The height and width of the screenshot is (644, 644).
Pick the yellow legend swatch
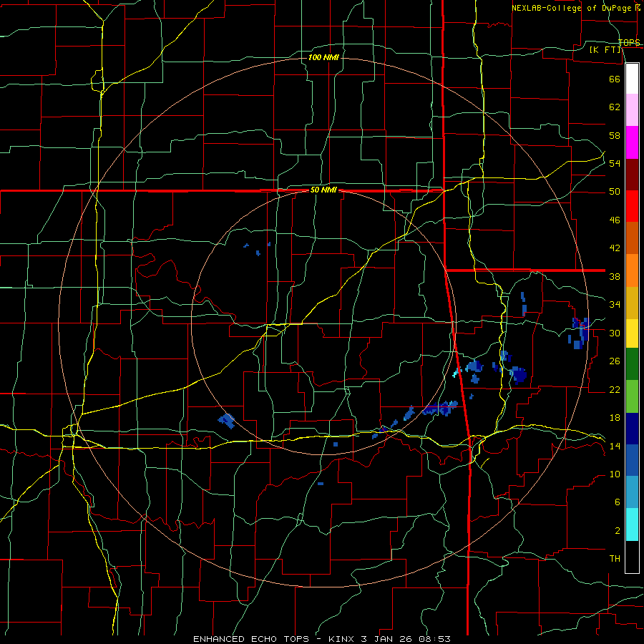coord(632,333)
